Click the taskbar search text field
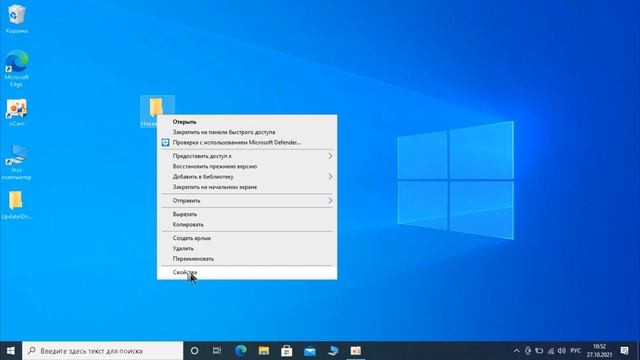 (102, 351)
